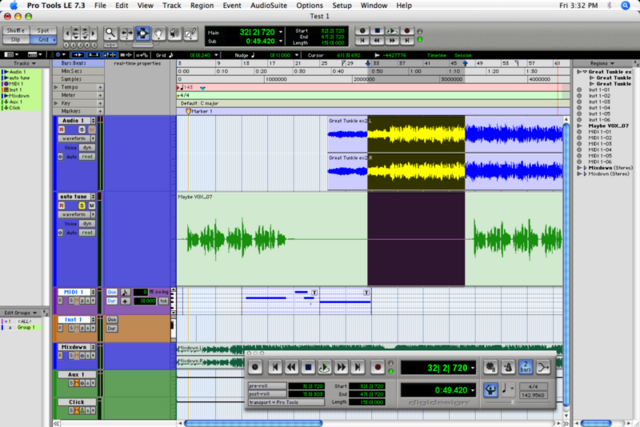
Task: Click Return to Zero in Transport window
Action: pyautogui.click(x=275, y=367)
